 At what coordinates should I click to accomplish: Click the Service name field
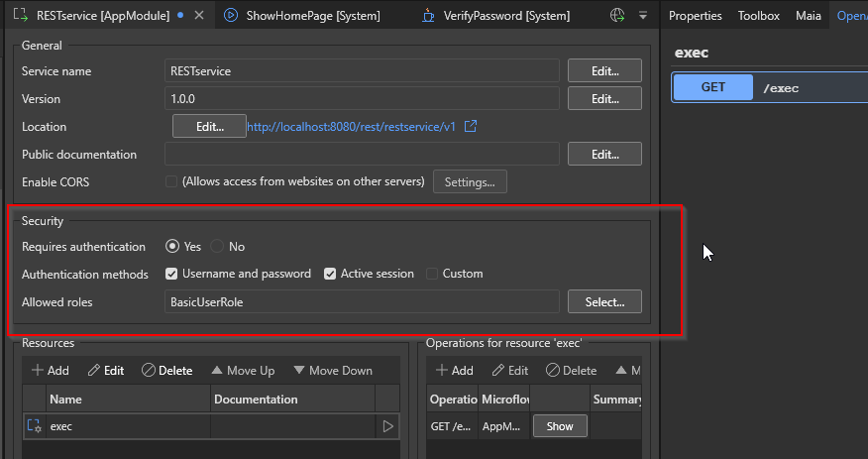tap(362, 70)
